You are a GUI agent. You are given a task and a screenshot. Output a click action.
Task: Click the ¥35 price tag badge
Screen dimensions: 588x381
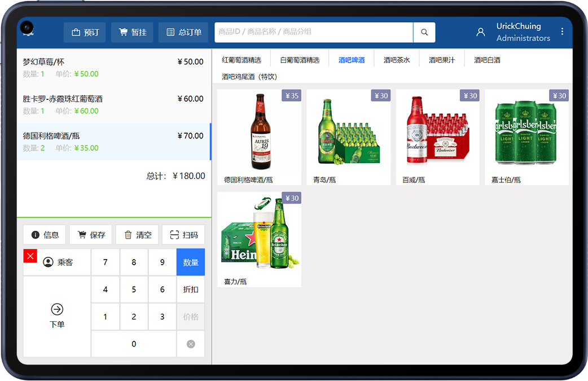pyautogui.click(x=292, y=95)
